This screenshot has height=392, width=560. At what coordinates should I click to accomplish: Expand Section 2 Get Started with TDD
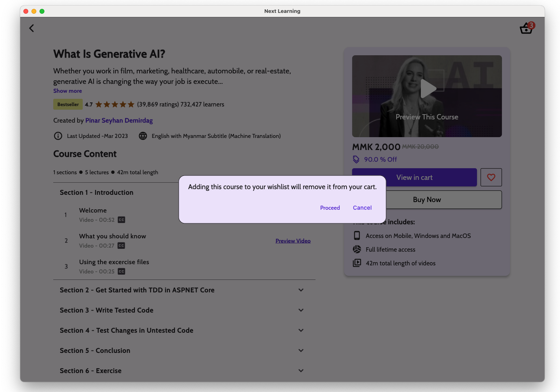coord(301,290)
